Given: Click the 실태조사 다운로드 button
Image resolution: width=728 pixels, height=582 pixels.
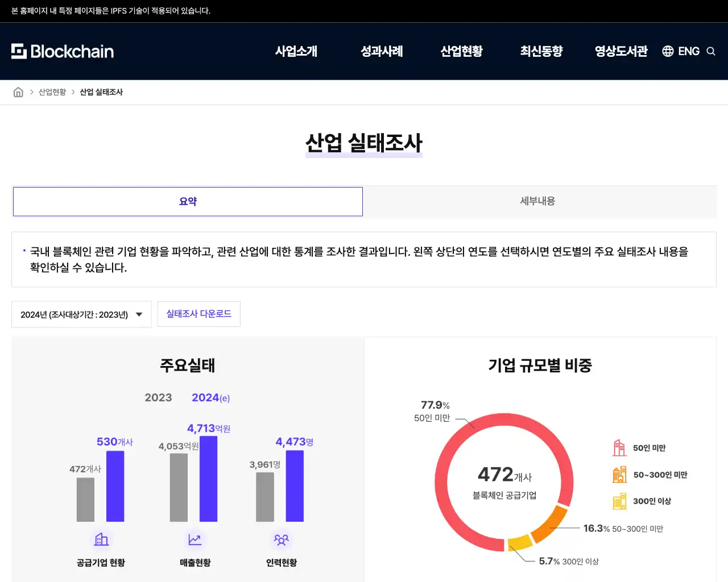Looking at the screenshot, I should 198,314.
